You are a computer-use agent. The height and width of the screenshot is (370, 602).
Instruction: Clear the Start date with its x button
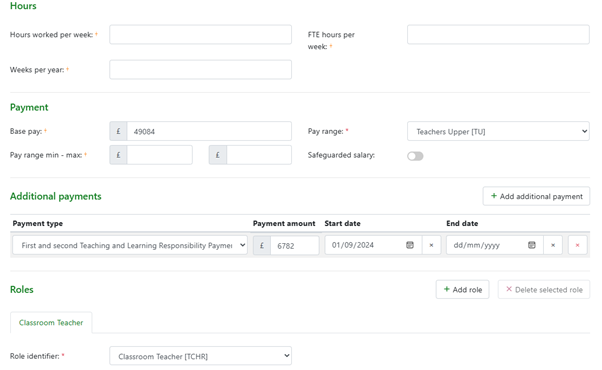(431, 245)
